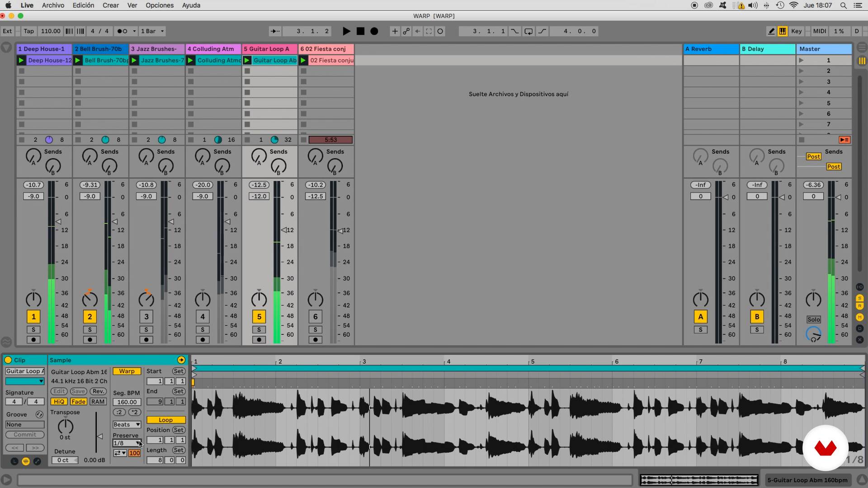
Task: Open the Opciones menu
Action: (x=160, y=5)
